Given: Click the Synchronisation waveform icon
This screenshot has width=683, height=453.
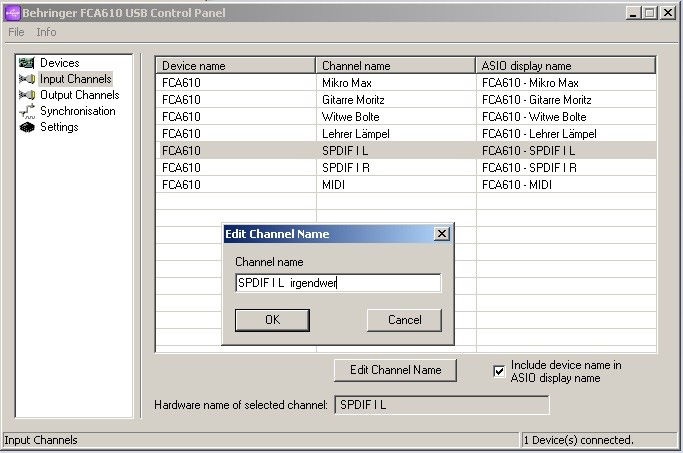Looking at the screenshot, I should tap(27, 111).
